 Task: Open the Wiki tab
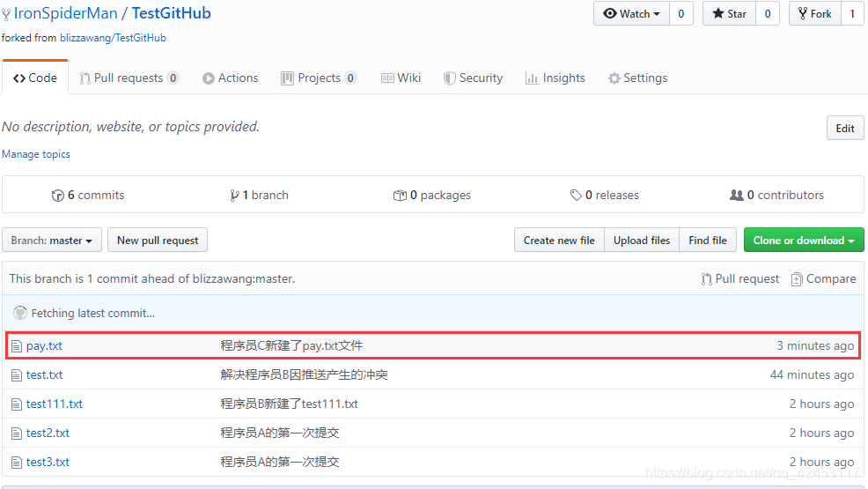[x=401, y=78]
